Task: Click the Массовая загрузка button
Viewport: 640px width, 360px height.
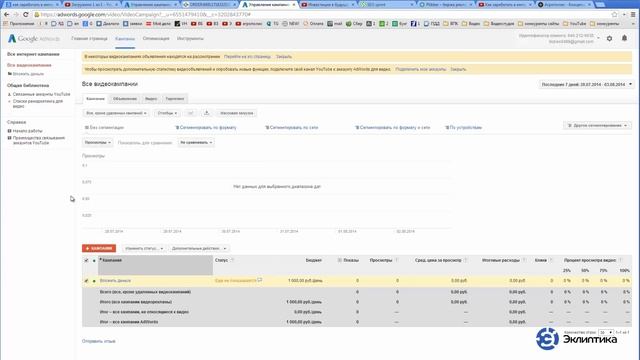Action: coord(237,113)
